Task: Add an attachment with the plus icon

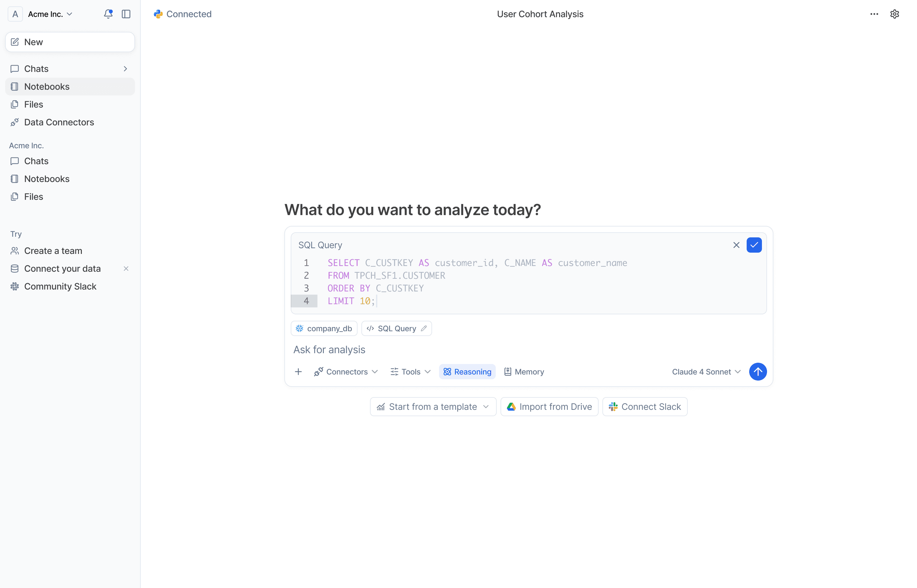Action: tap(298, 372)
